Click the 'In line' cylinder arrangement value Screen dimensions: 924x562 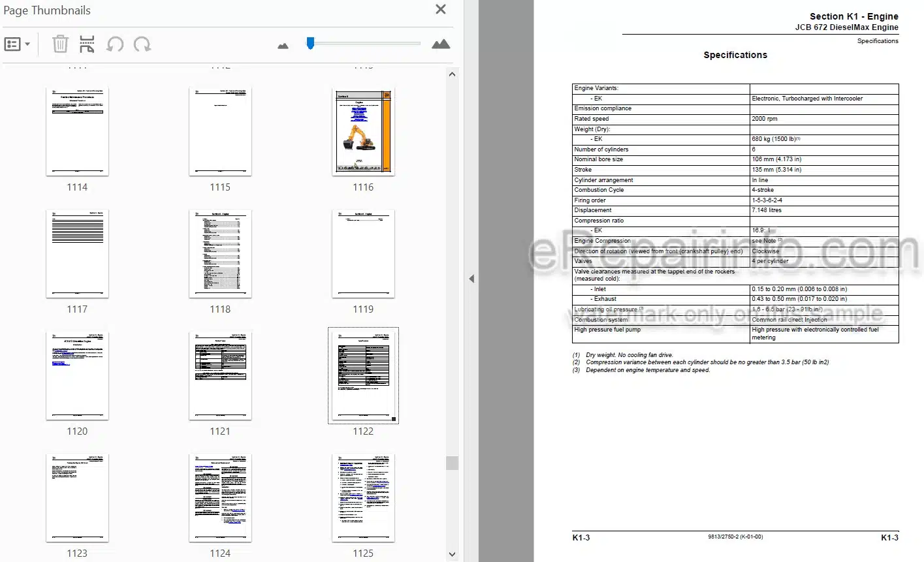[760, 180]
